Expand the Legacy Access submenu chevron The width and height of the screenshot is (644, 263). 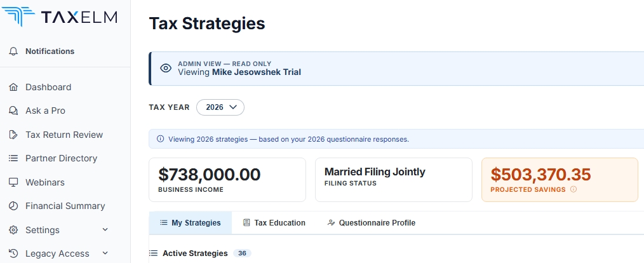(x=105, y=253)
